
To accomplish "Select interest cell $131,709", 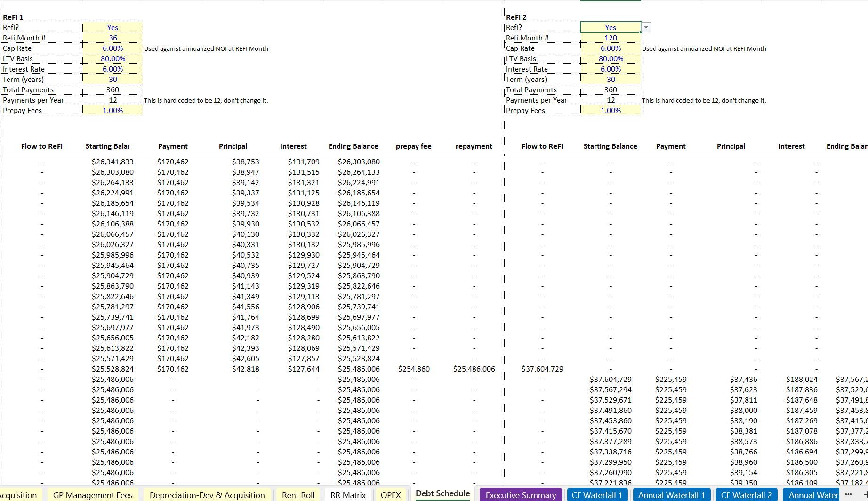I will point(304,162).
